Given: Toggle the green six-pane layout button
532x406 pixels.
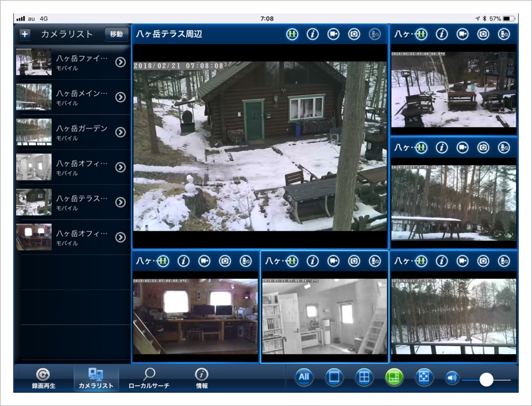Looking at the screenshot, I should pyautogui.click(x=394, y=377).
